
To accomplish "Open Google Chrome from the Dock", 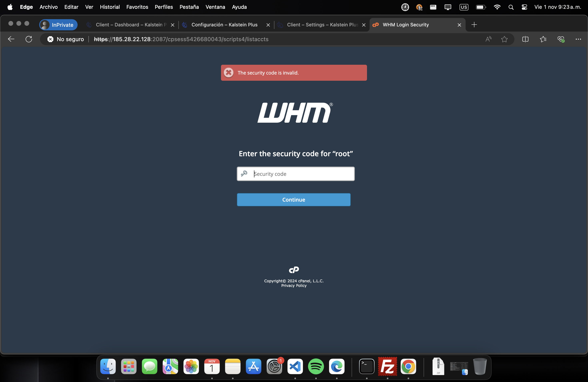I will click(x=408, y=366).
